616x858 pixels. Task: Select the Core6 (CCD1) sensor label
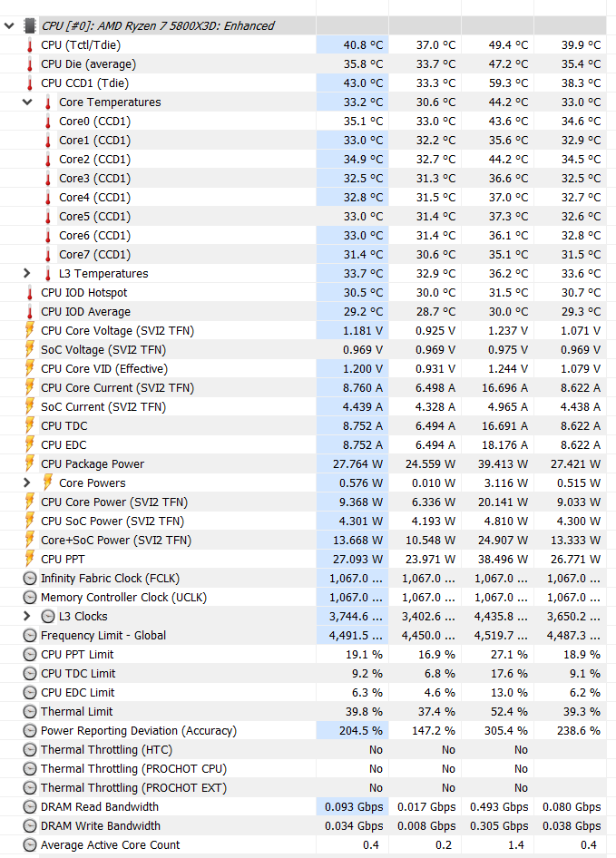94,235
